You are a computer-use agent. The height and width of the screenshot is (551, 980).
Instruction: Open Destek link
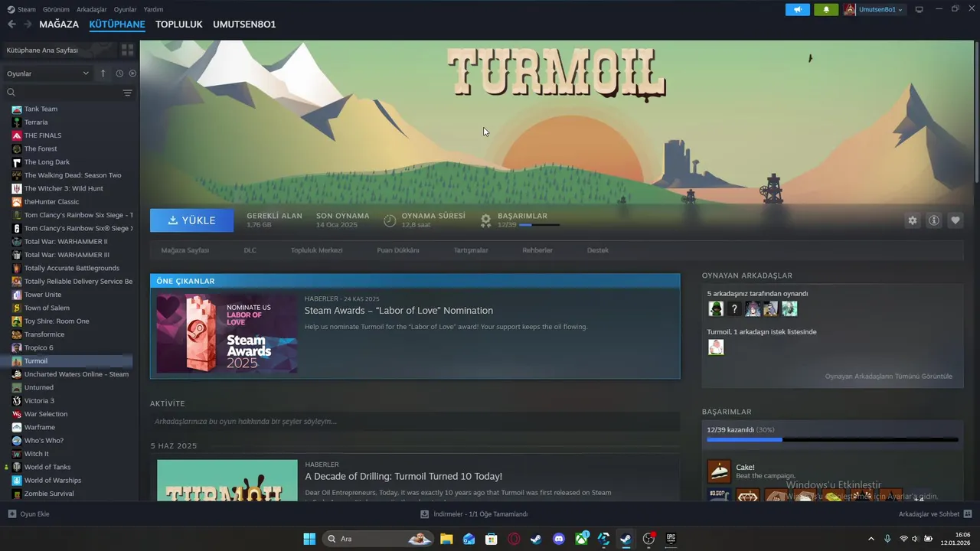(x=598, y=250)
